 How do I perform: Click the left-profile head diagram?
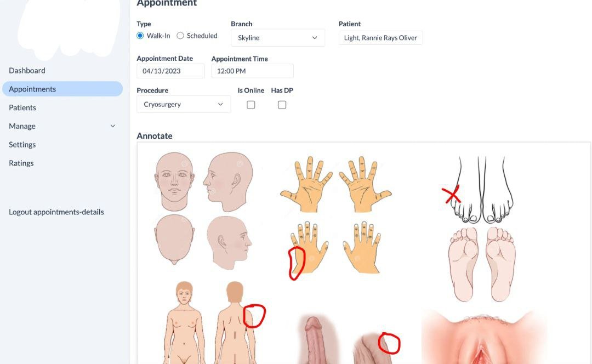pos(228,181)
